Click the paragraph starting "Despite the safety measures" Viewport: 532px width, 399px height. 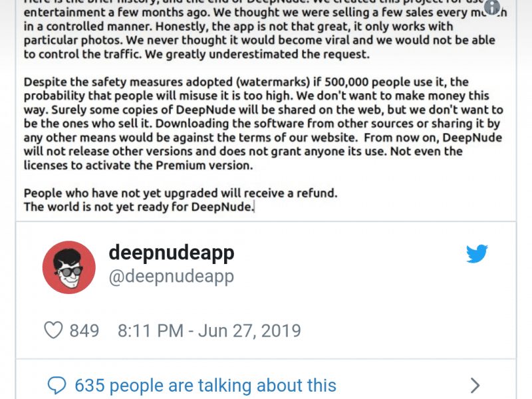(x=263, y=124)
